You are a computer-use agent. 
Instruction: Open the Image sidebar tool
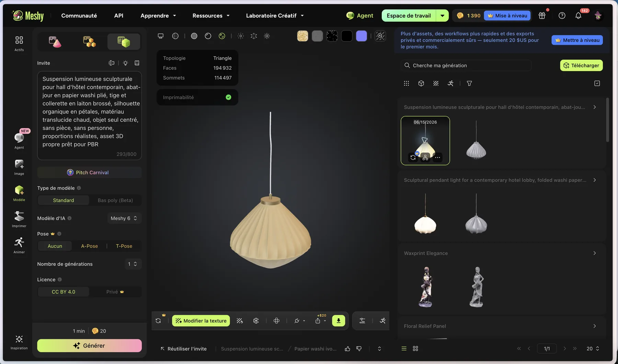[19, 167]
